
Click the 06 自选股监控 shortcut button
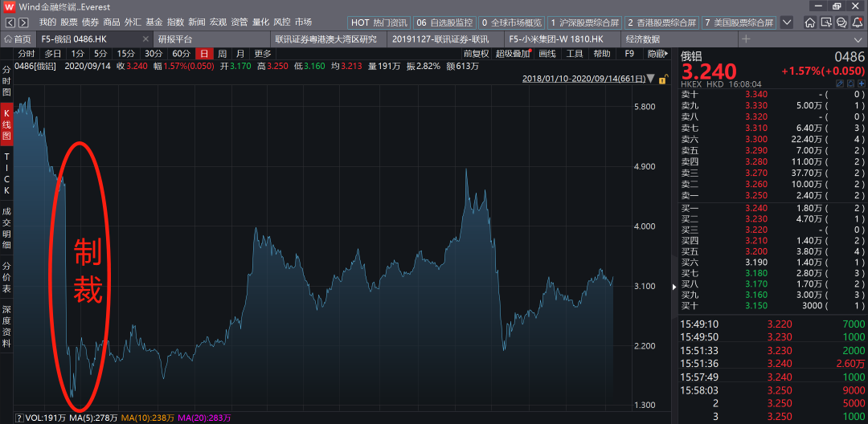(444, 22)
